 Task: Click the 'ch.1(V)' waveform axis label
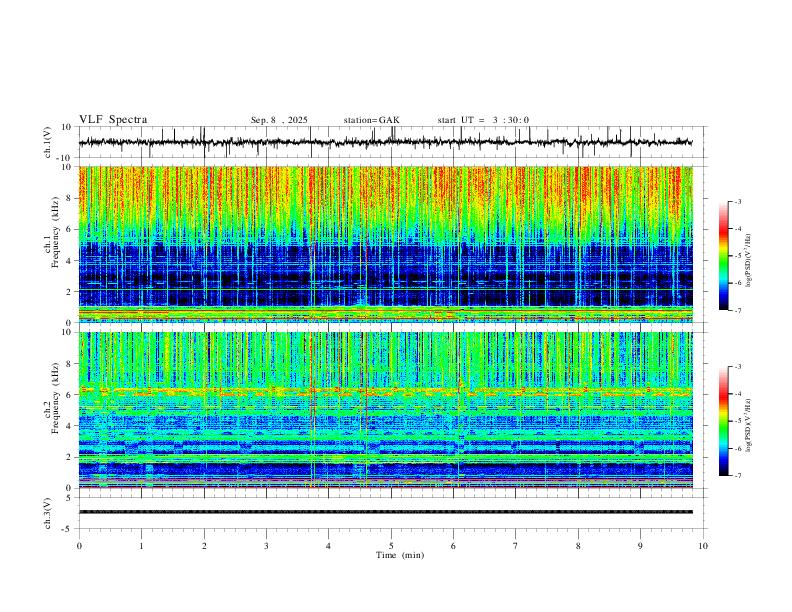click(x=48, y=142)
